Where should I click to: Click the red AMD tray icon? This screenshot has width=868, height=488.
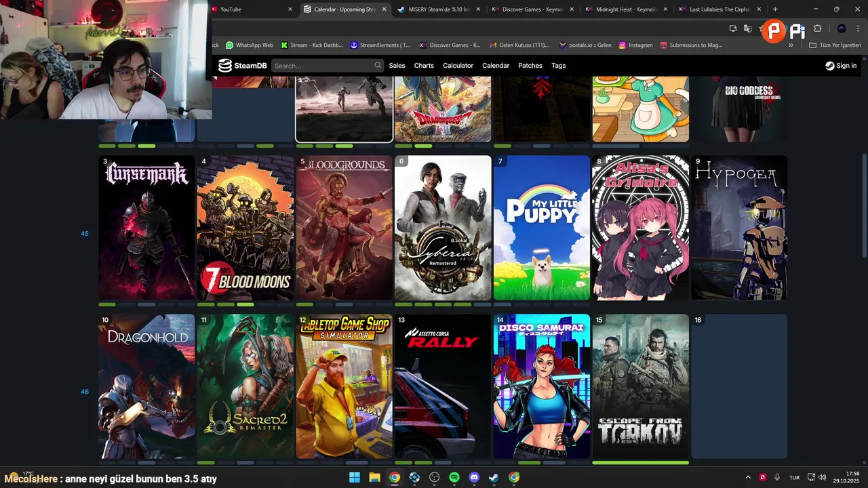click(x=763, y=477)
